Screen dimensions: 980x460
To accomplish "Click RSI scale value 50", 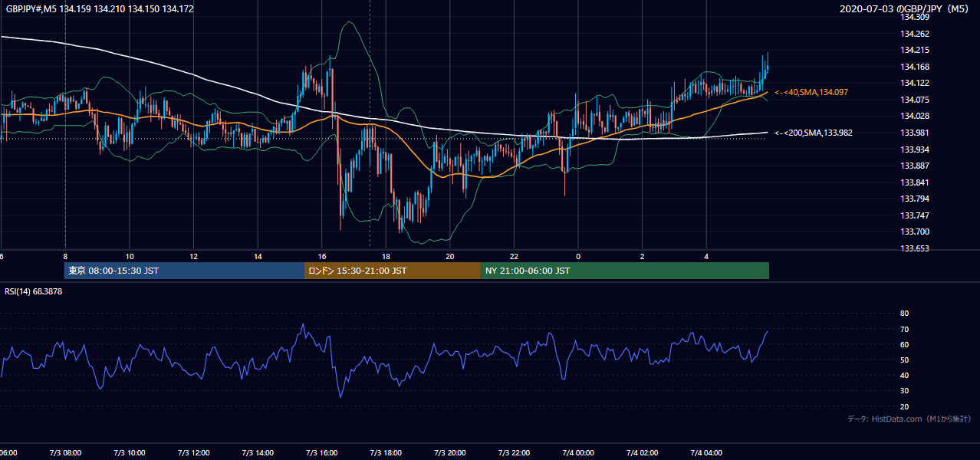I will tap(904, 360).
